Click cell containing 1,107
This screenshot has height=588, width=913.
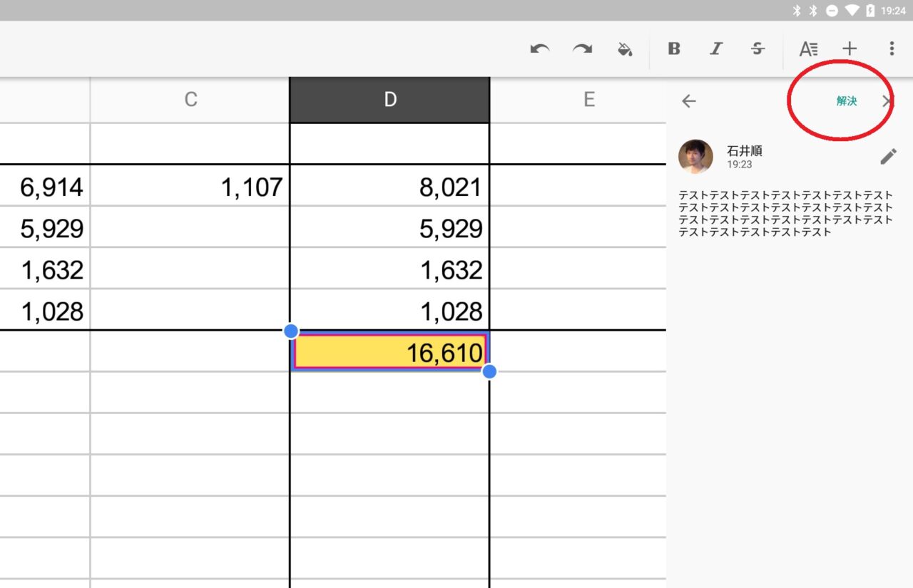[x=190, y=187]
